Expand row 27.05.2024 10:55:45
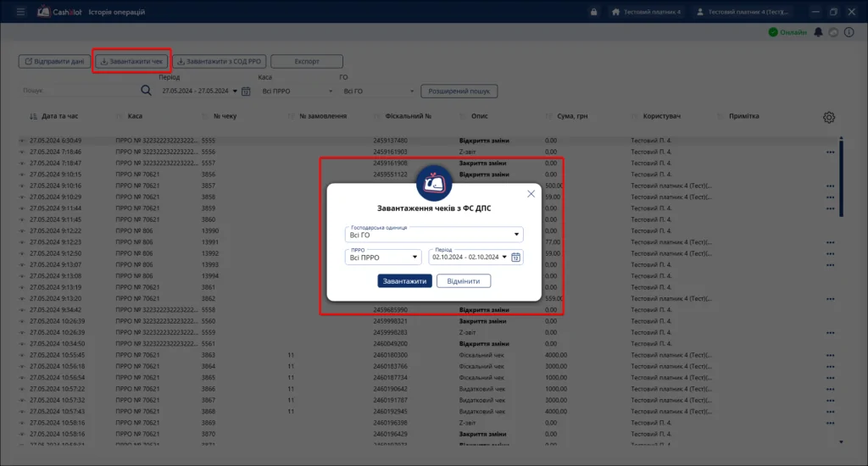Screen dimensions: 868x466 (x=22, y=355)
